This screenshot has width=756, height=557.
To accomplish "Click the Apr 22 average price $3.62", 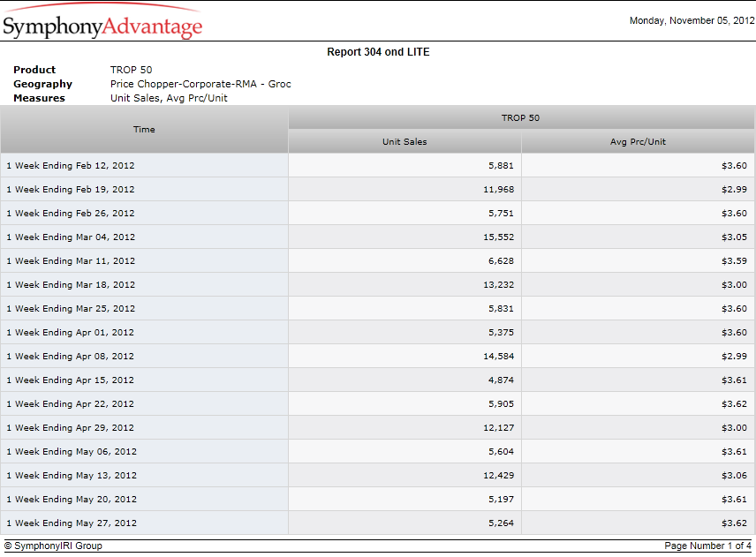I will [x=734, y=404].
